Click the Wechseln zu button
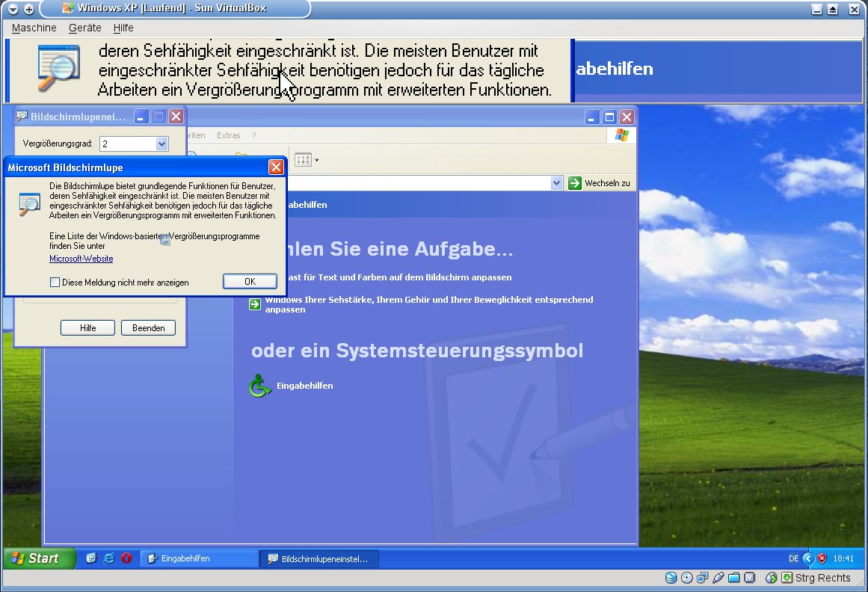The width and height of the screenshot is (868, 592). coord(600,183)
